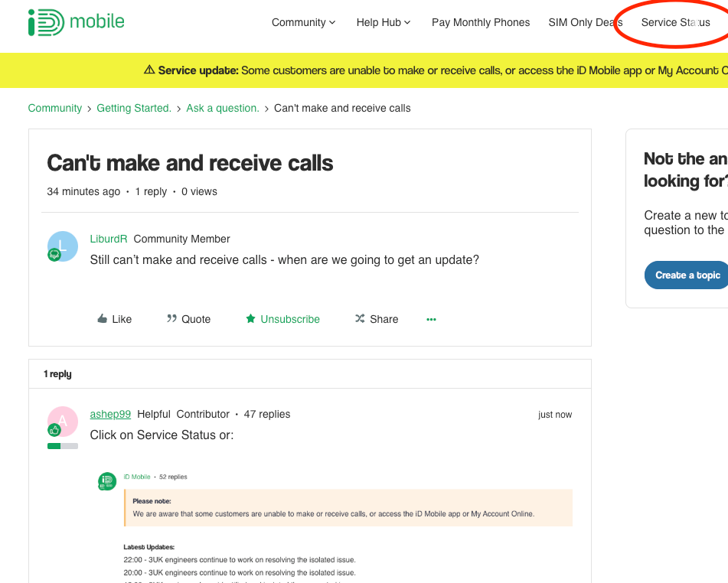The image size is (728, 583).
Task: Click the Community breadcrumb link
Action: click(x=55, y=108)
